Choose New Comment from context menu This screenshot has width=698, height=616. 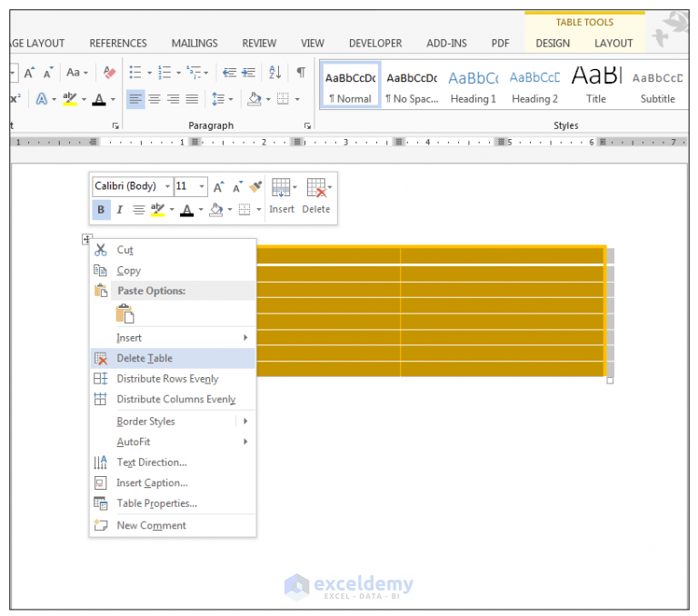coord(173,525)
